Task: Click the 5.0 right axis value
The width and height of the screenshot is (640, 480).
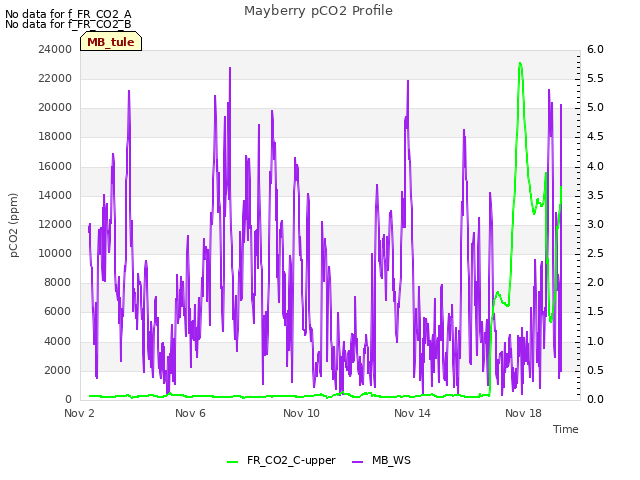Action: click(x=595, y=107)
